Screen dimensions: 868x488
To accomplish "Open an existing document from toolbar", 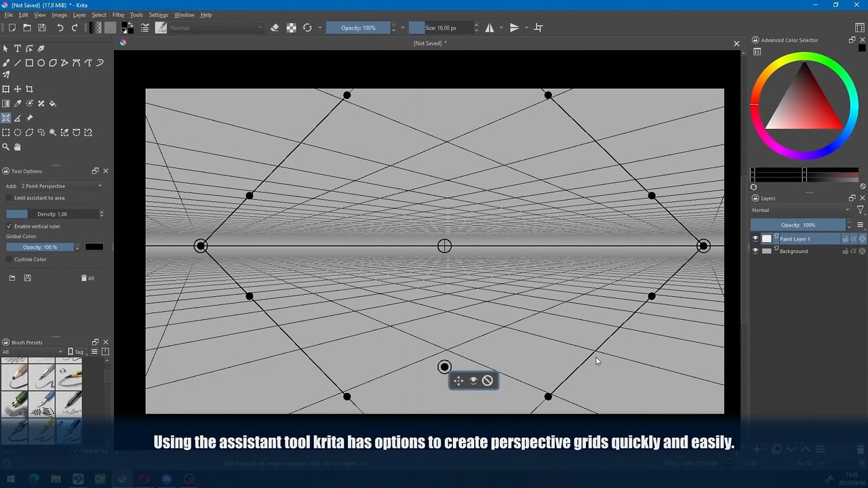I will (x=27, y=28).
